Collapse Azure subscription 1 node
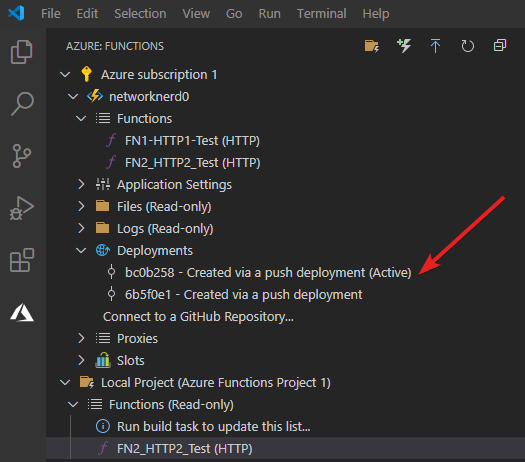525x462 pixels. (65, 74)
